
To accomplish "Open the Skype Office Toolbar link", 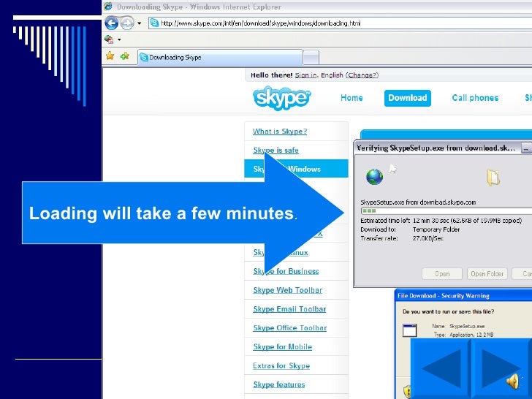I will (x=289, y=327).
